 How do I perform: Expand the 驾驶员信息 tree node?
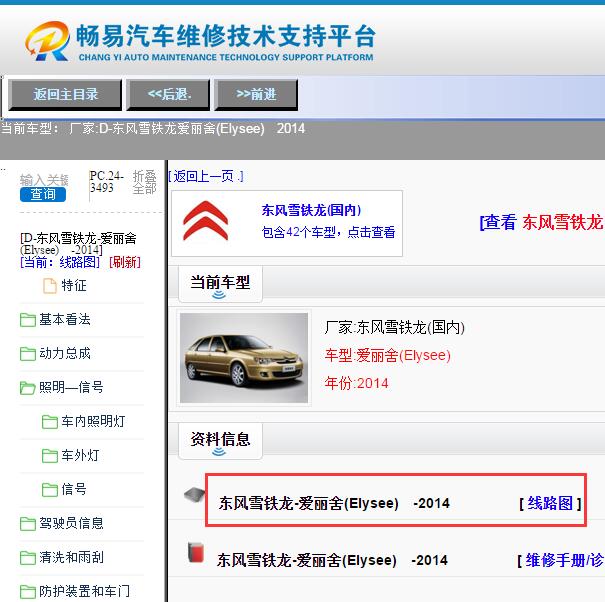point(71,523)
